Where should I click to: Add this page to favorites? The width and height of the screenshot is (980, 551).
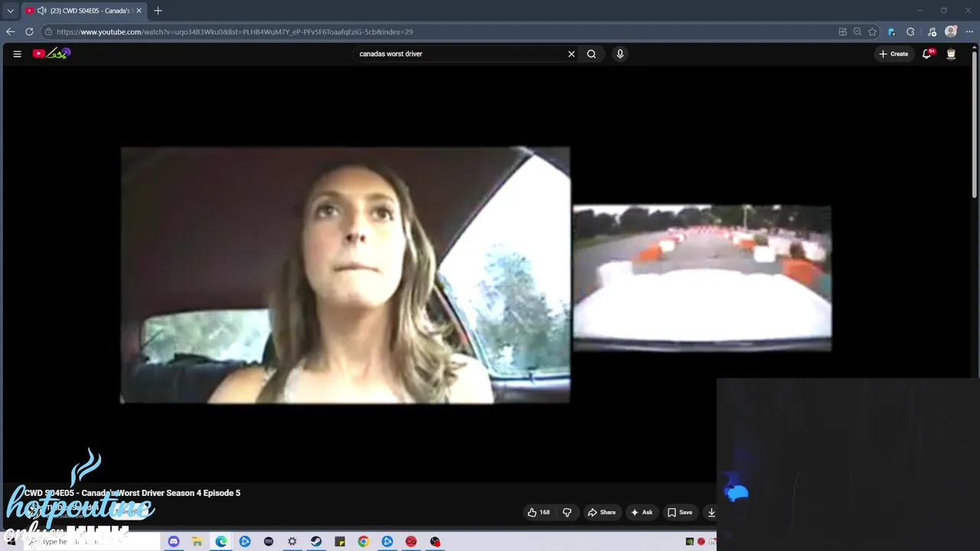[x=872, y=31]
